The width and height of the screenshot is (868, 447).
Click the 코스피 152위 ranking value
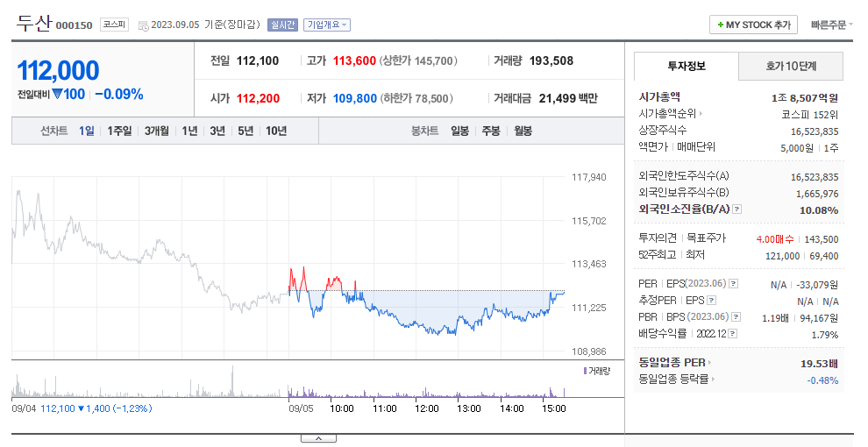point(810,115)
